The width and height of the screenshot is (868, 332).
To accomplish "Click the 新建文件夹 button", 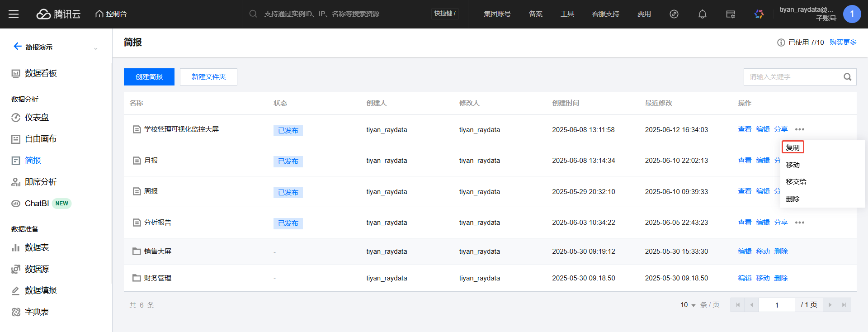I will coord(208,77).
